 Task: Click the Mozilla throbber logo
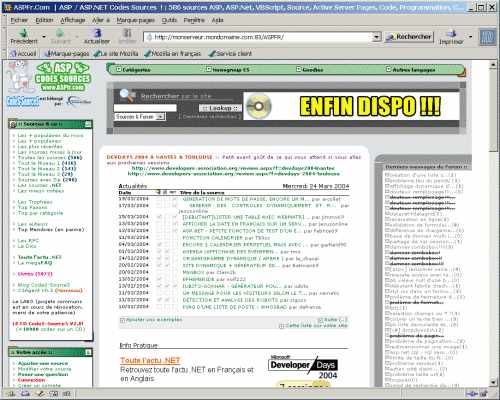click(x=488, y=37)
